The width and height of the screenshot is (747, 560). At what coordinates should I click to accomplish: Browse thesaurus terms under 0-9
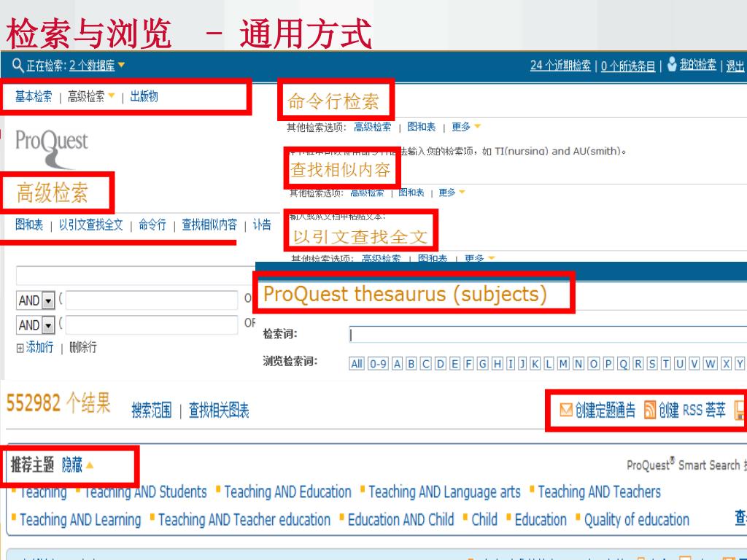coord(379,364)
